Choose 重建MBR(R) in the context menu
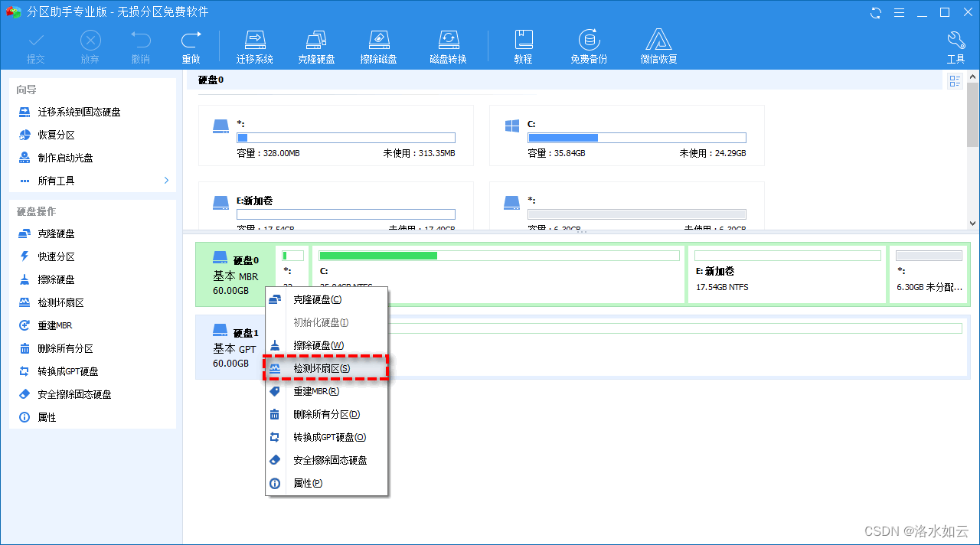Image resolution: width=980 pixels, height=545 pixels. tap(327, 391)
